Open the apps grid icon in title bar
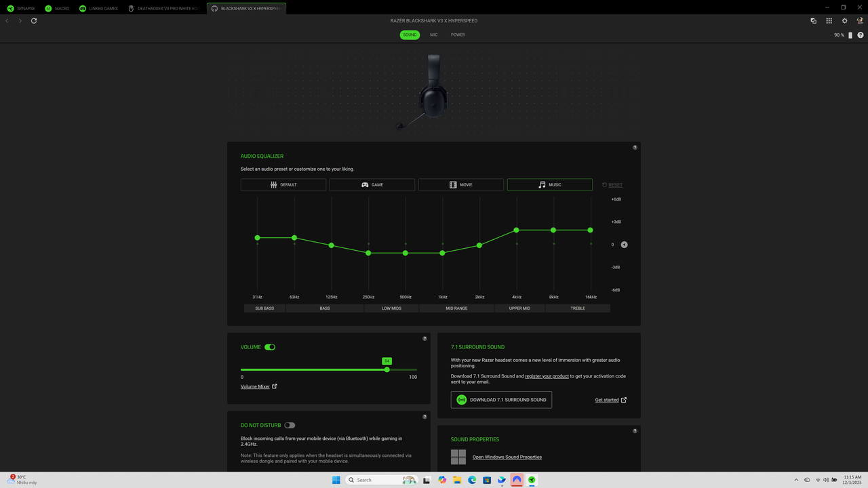Image resolution: width=868 pixels, height=488 pixels. pyautogui.click(x=829, y=21)
